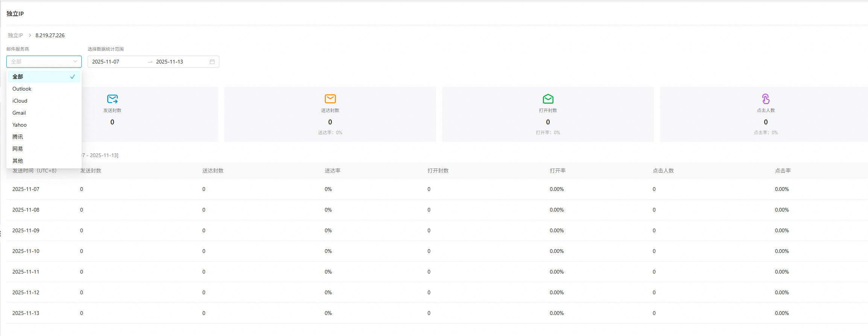Click the 独立IP page title
The width and height of the screenshot is (868, 336).
point(15,14)
